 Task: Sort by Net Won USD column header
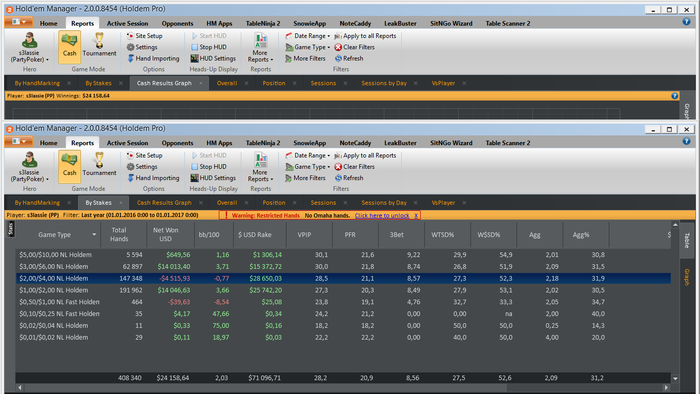point(166,235)
